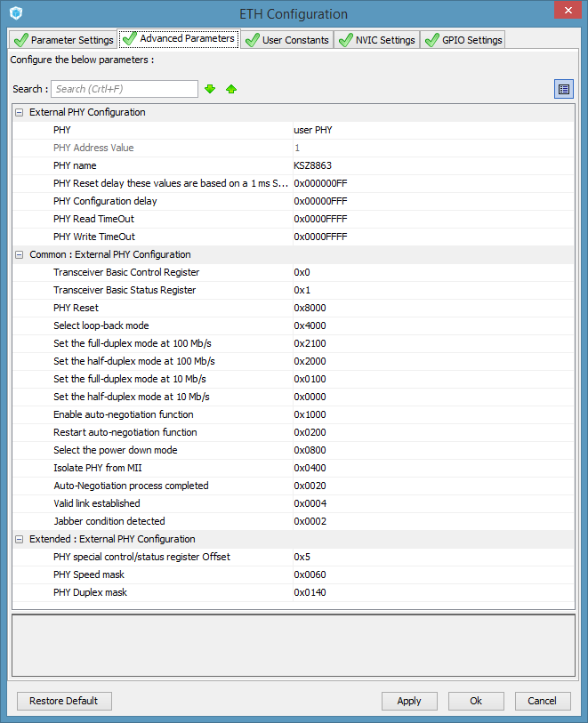Click PHY Configuration delay value 0x00000FFF
Screen dimensions: 588x723
(x=320, y=201)
